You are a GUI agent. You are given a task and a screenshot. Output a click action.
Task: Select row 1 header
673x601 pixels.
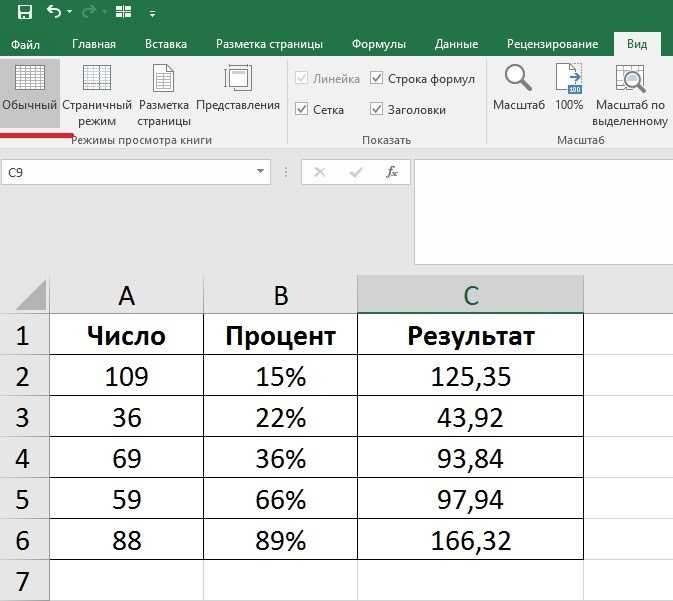(x=24, y=335)
